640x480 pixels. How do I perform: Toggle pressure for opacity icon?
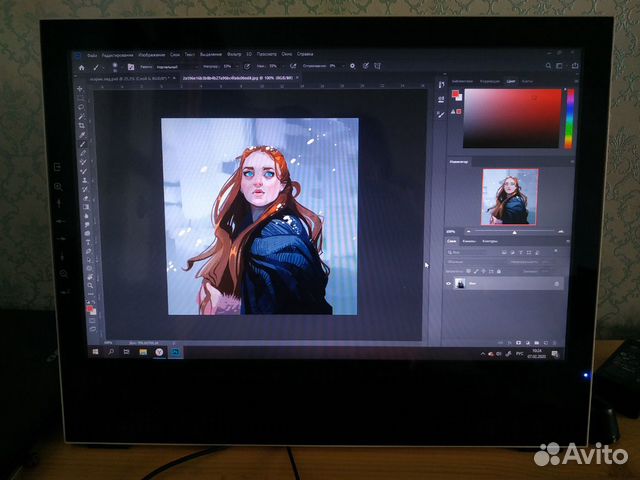pyautogui.click(x=247, y=66)
